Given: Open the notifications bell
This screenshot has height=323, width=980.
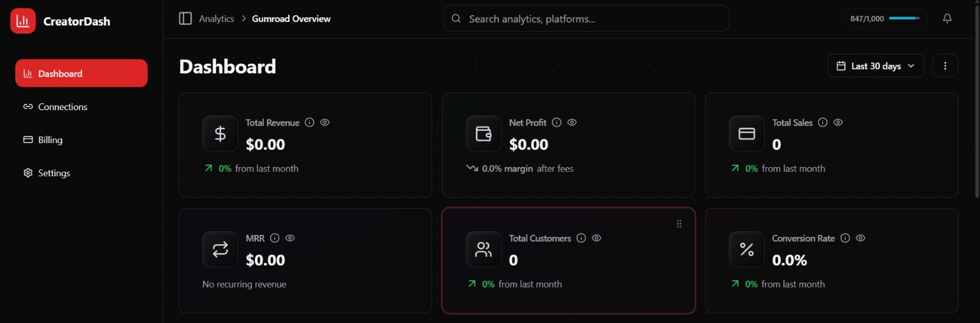Looking at the screenshot, I should 947,18.
